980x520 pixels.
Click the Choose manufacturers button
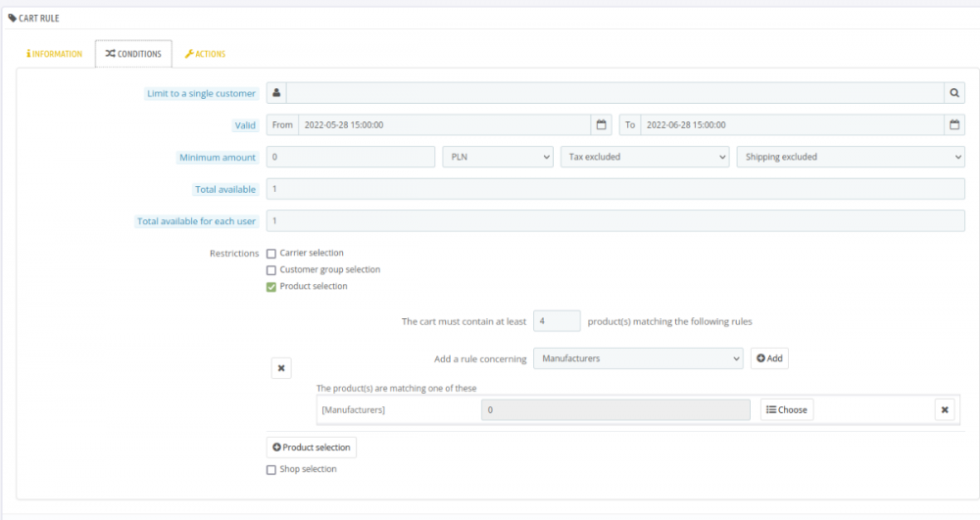pos(787,409)
